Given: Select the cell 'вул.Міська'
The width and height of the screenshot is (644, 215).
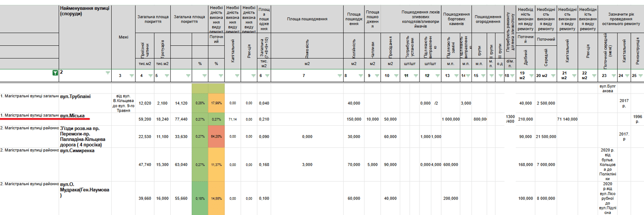Looking at the screenshot, I should pos(72,115).
